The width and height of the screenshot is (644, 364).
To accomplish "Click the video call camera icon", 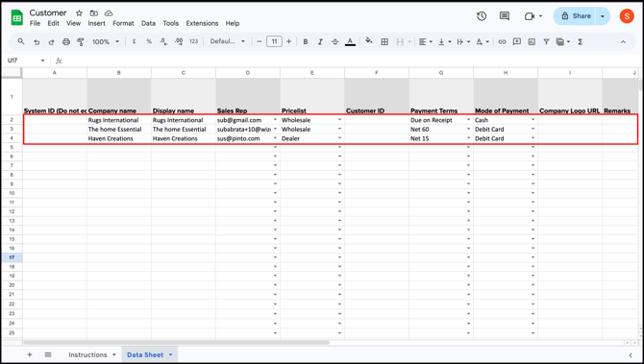I will (x=530, y=16).
